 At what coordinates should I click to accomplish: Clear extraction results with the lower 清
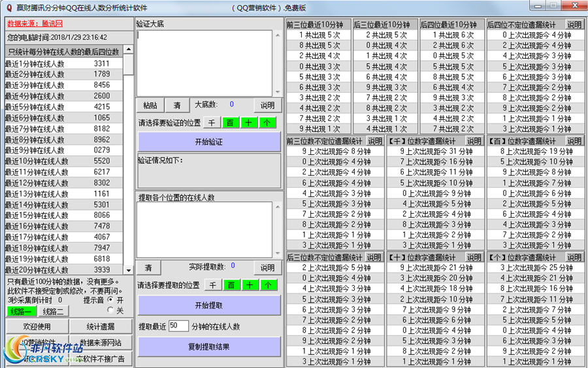coord(148,268)
